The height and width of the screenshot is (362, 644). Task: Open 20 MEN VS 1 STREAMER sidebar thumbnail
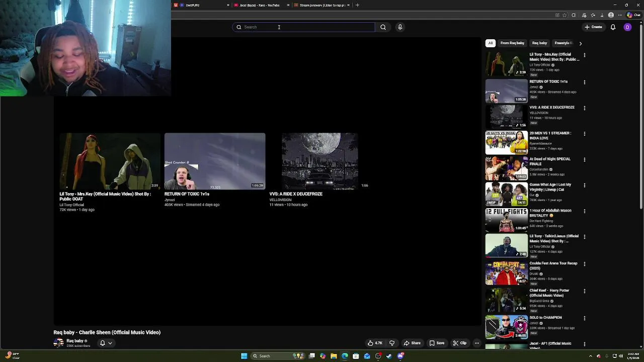506,142
